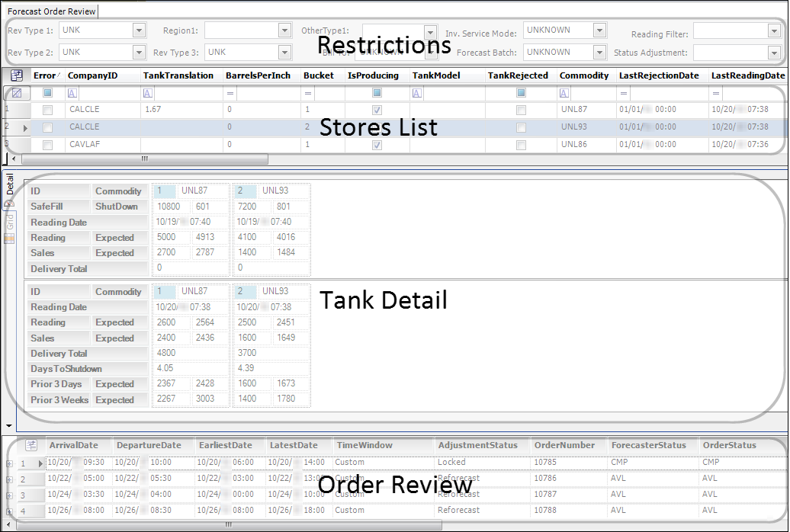Click the OrderNumber column header
Screen dimensions: 790x532
pyautogui.click(x=564, y=445)
